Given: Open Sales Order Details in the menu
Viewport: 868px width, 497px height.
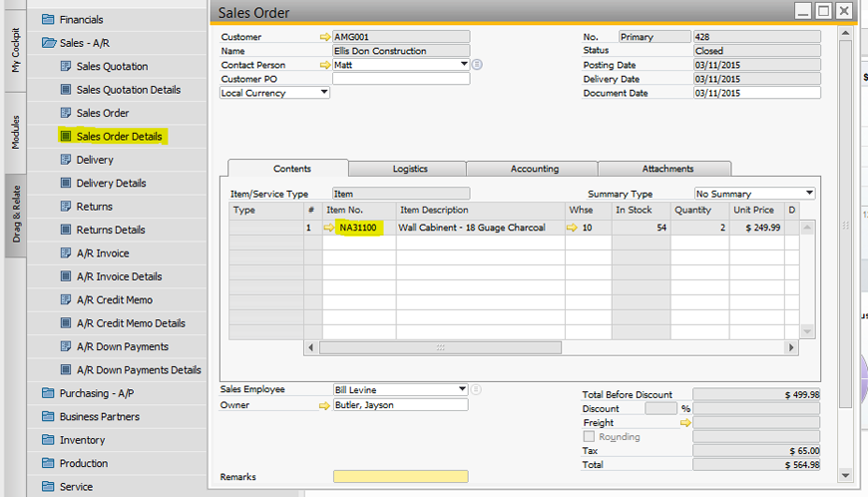Looking at the screenshot, I should (x=119, y=136).
